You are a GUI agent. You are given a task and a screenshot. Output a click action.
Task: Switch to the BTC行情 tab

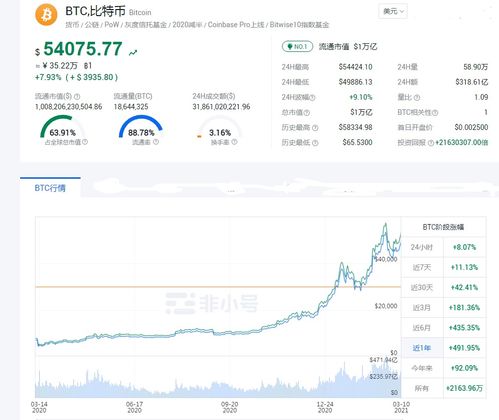click(50, 188)
